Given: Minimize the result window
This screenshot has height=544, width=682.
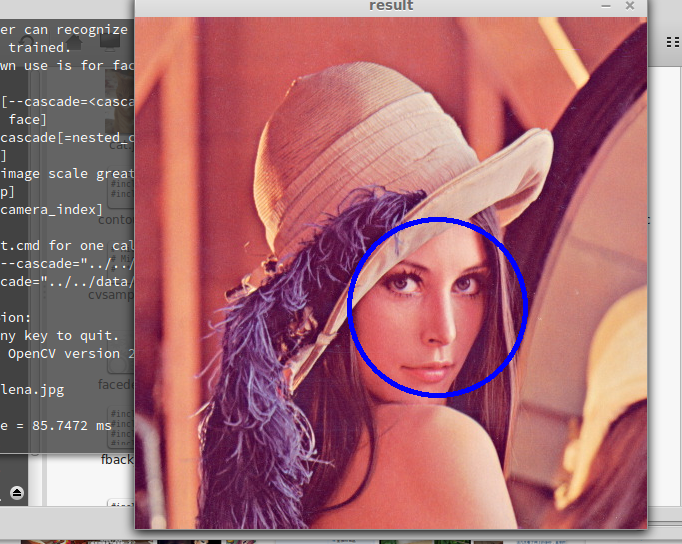Looking at the screenshot, I should pos(606,6).
